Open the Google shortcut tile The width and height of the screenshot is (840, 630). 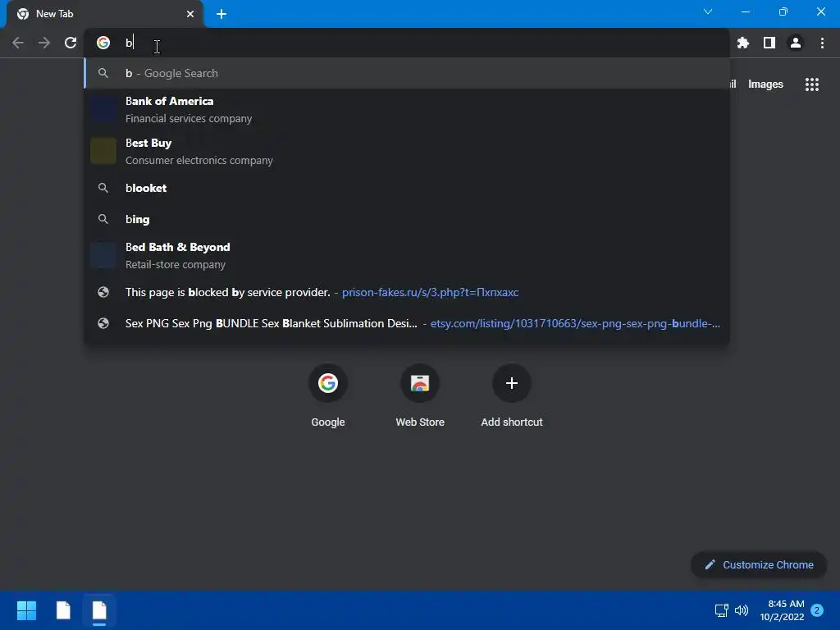pos(328,396)
